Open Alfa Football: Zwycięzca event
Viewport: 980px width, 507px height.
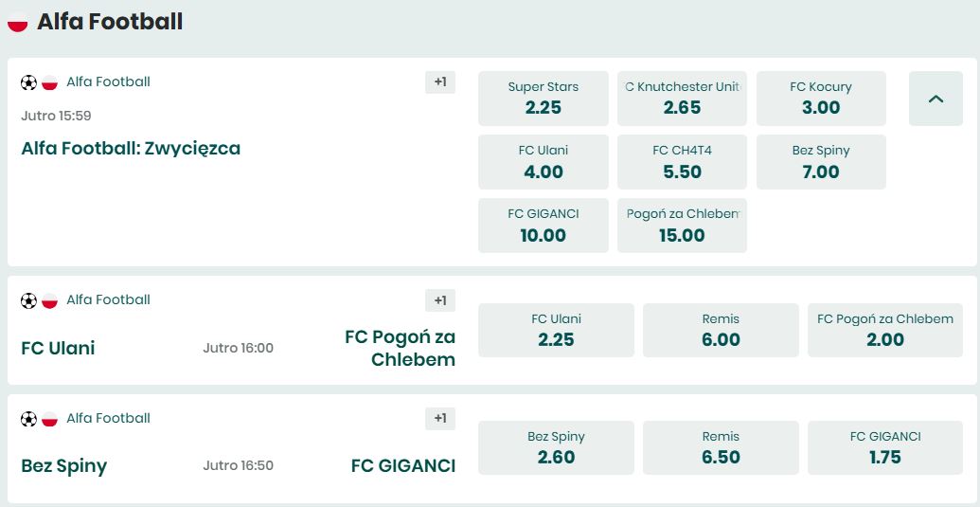coord(131,149)
